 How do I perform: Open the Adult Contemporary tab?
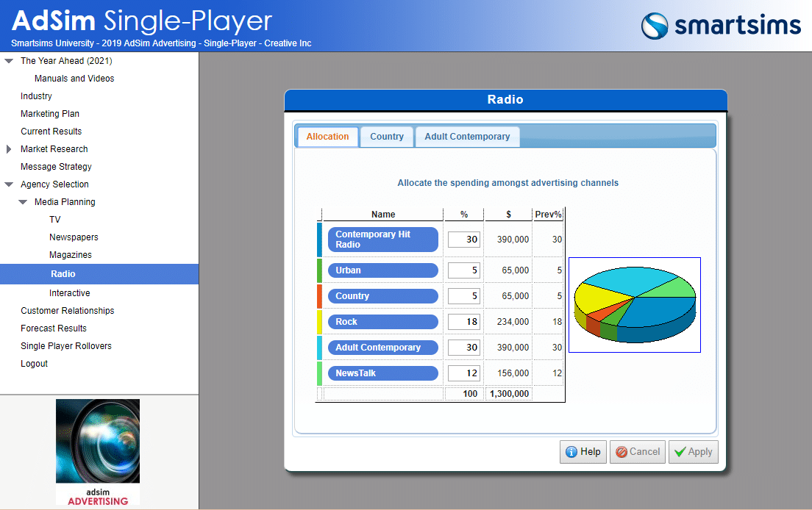click(467, 137)
